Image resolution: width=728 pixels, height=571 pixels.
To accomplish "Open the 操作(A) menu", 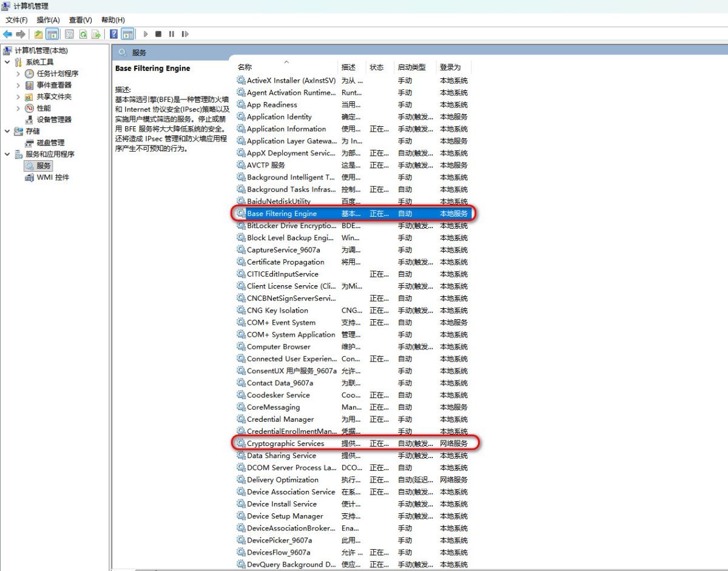I will point(48,20).
